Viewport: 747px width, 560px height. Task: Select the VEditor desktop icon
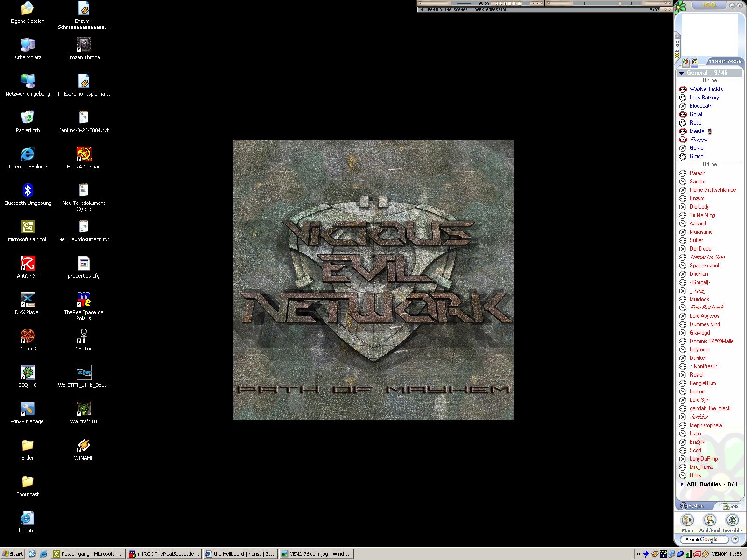(84, 340)
